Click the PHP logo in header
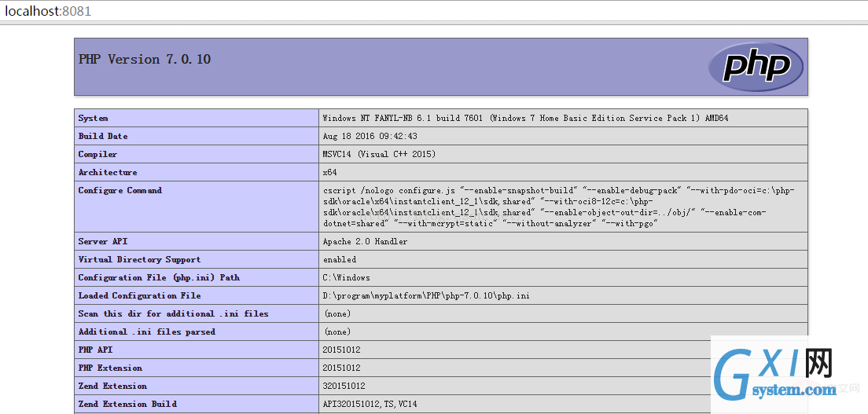Viewport: 868px width, 414px height. [x=756, y=67]
